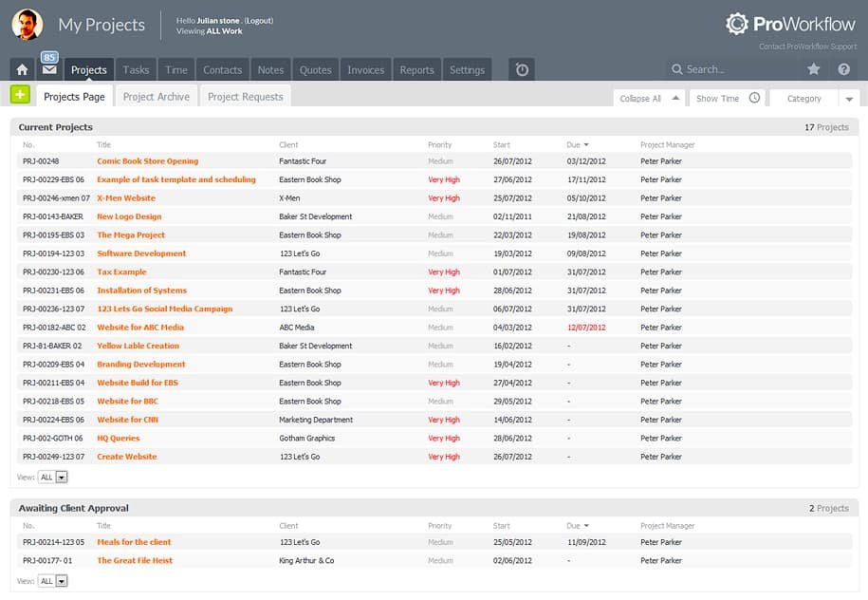Add a new project with green plus
Image resolution: width=868 pixels, height=600 pixels.
click(x=20, y=95)
